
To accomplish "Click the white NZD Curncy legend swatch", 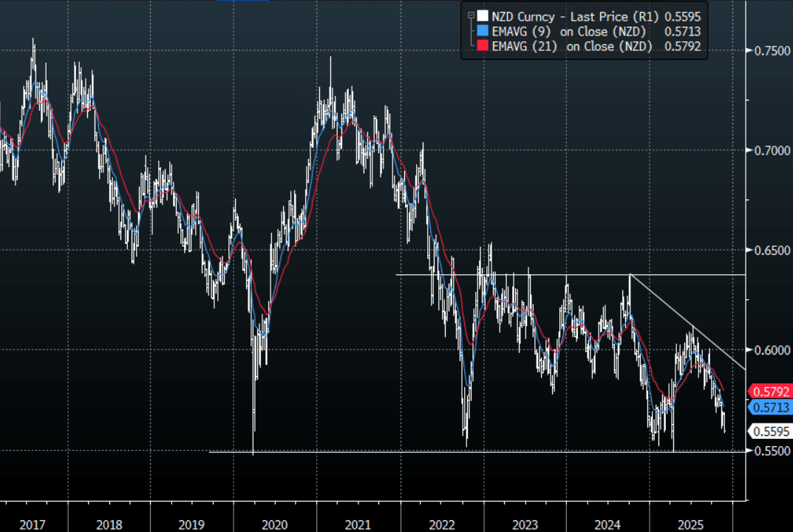I will pyautogui.click(x=483, y=16).
